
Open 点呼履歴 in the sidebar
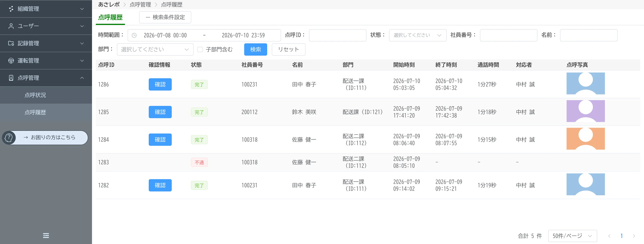46,112
